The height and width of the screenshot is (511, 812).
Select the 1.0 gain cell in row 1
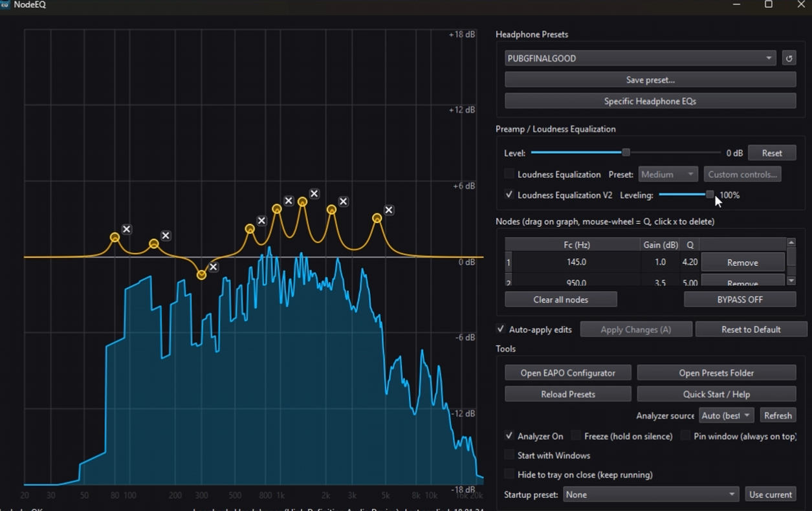click(x=660, y=263)
